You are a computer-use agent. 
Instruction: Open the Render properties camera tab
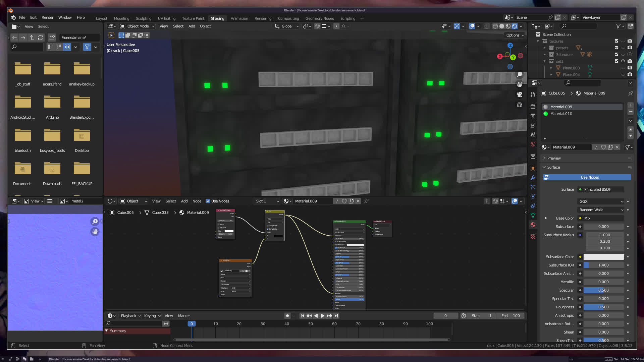coord(533,106)
